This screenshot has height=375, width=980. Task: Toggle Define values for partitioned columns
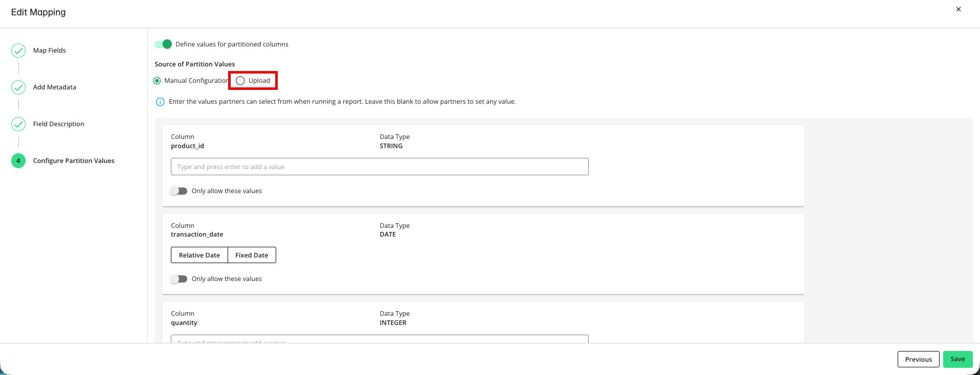click(164, 44)
